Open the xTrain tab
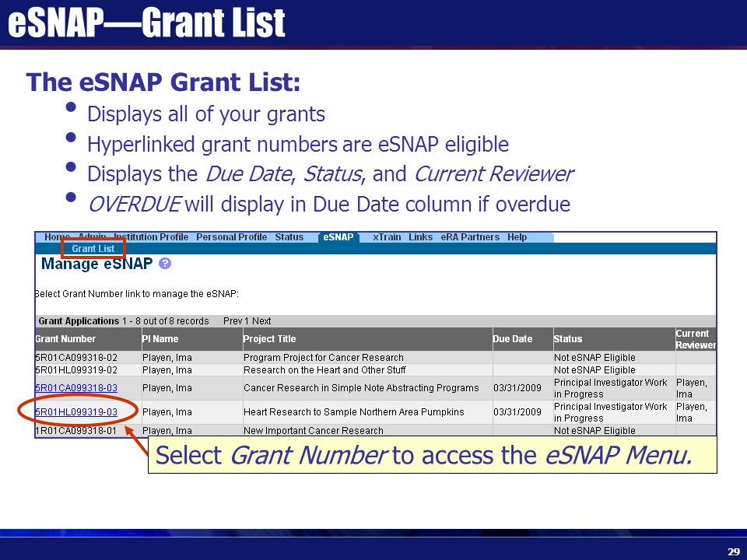Image resolution: width=747 pixels, height=560 pixels. coord(387,237)
